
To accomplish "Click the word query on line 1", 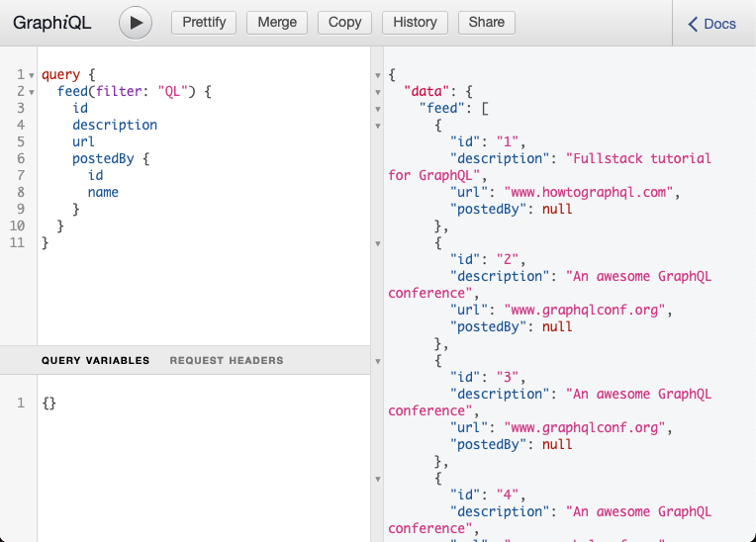I will 60,75.
